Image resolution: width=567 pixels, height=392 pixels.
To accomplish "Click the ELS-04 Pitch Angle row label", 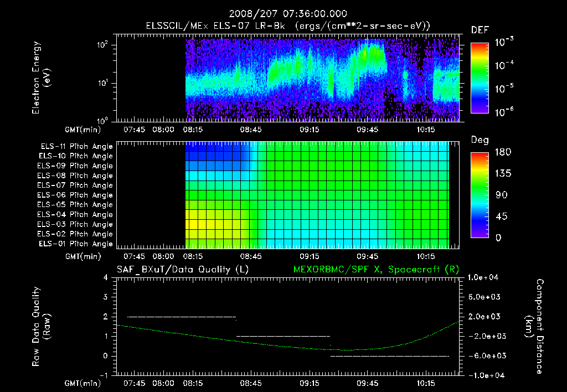I will point(75,215).
